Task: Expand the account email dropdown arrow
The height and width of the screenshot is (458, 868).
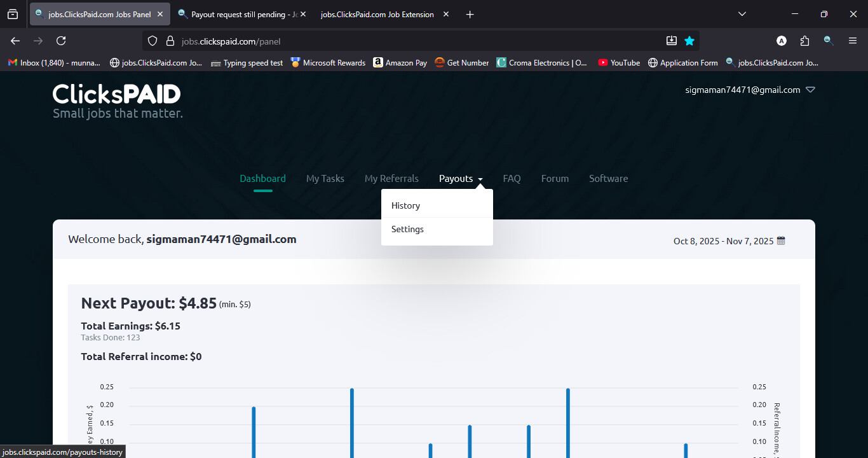Action: 810,90
